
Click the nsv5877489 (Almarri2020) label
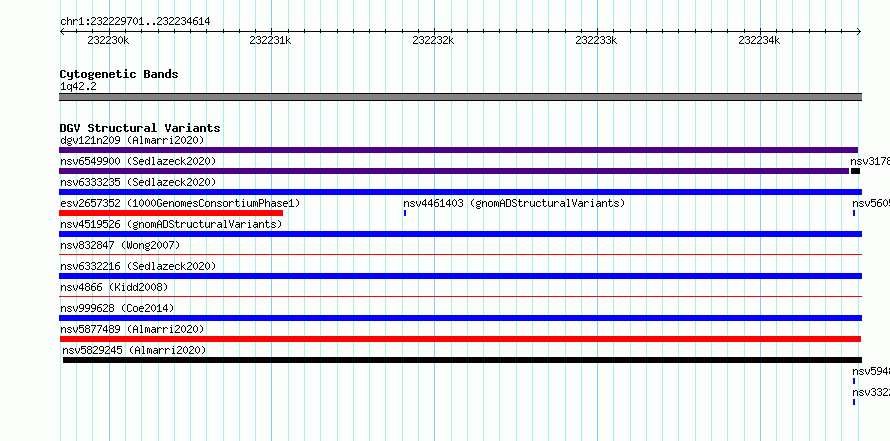(x=132, y=329)
